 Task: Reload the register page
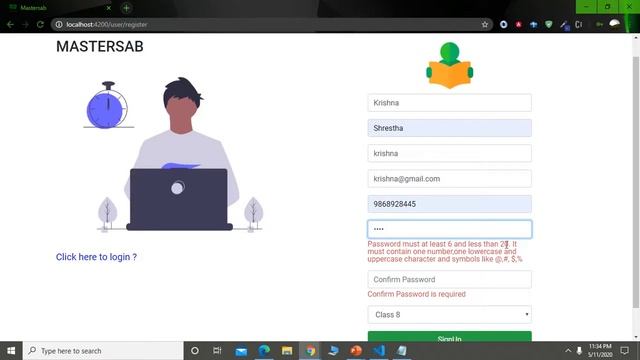40,24
